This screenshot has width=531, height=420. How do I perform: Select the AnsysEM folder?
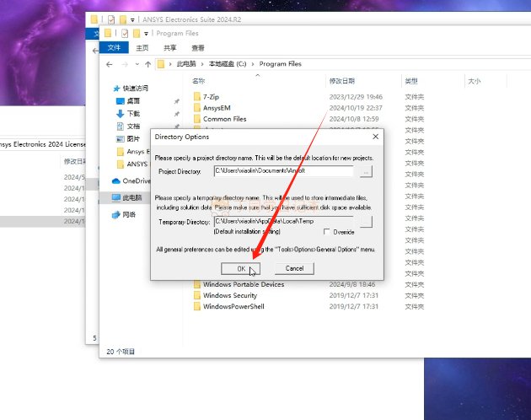click(x=217, y=108)
